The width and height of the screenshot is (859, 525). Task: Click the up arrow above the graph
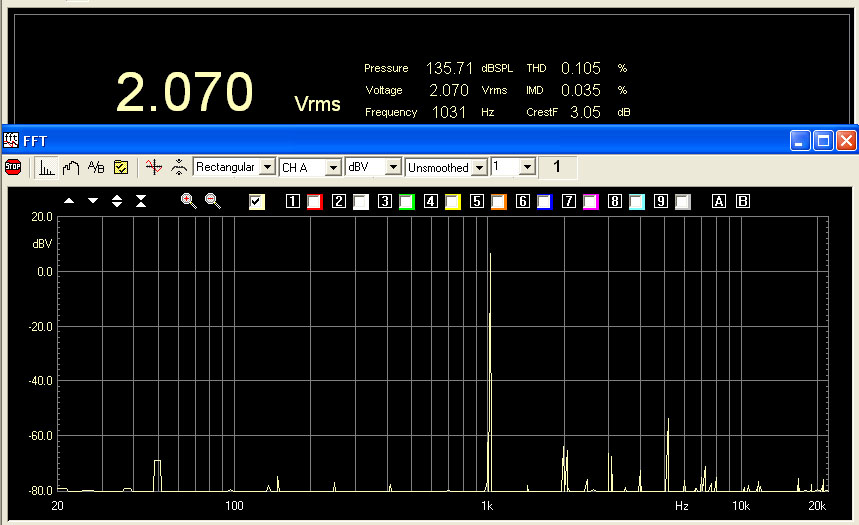click(x=69, y=201)
